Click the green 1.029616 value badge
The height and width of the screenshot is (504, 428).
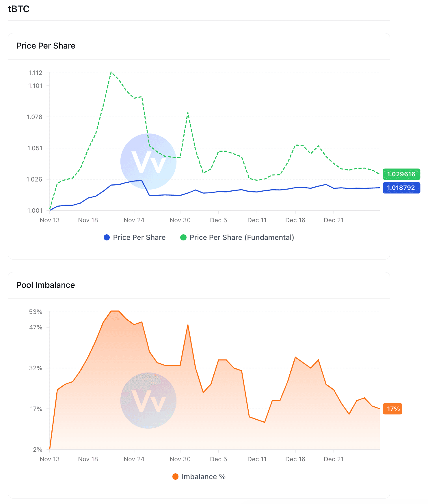click(401, 174)
